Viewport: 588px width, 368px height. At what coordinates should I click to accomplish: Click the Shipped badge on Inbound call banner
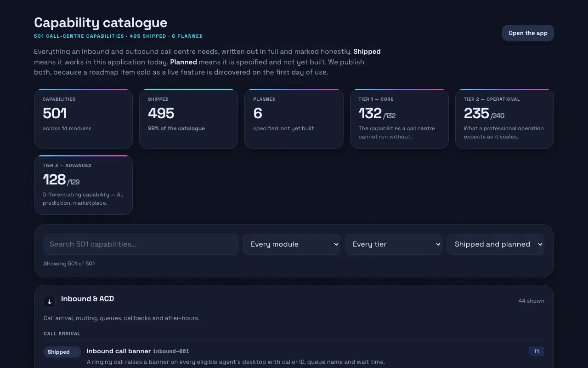62,352
